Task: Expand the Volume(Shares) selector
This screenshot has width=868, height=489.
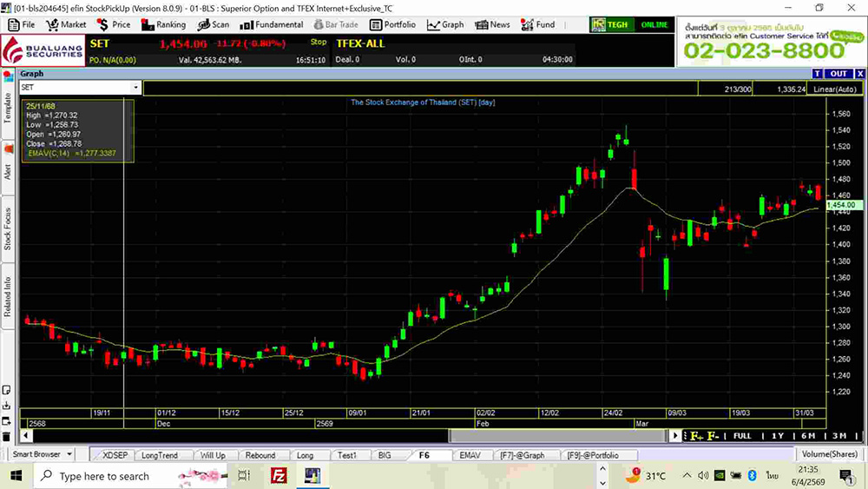Action: 828,454
